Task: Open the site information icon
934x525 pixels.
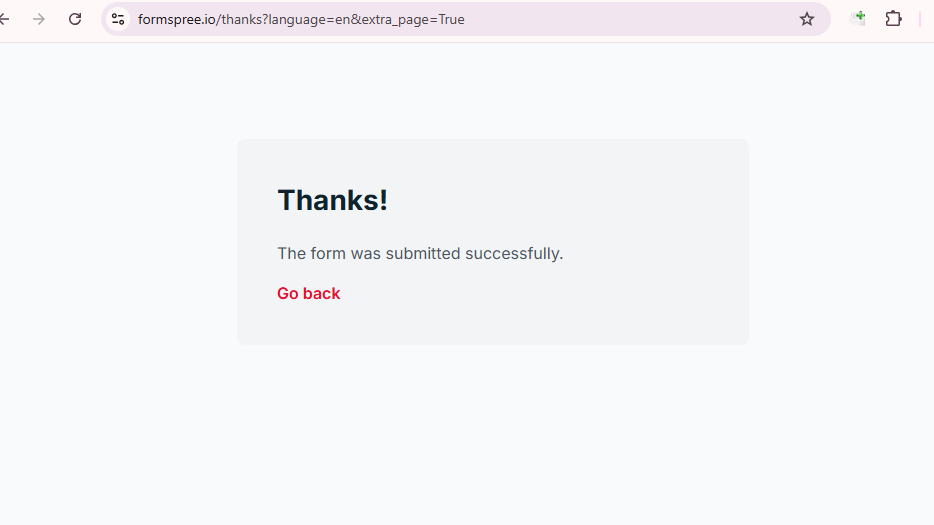Action: pyautogui.click(x=118, y=19)
